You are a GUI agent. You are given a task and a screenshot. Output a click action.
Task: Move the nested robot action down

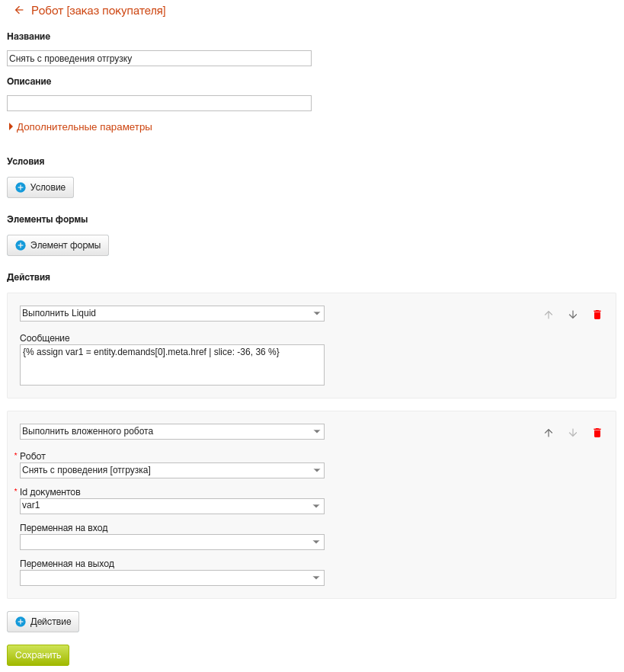[573, 433]
